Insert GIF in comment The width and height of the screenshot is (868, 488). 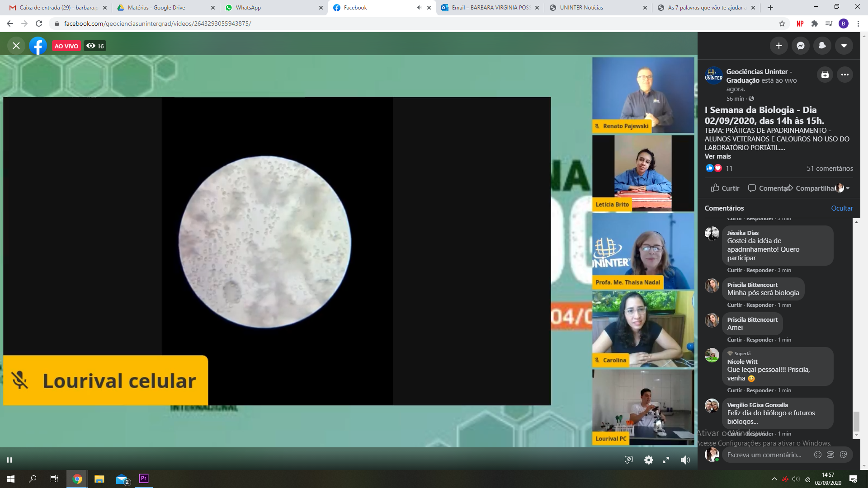[x=830, y=455]
